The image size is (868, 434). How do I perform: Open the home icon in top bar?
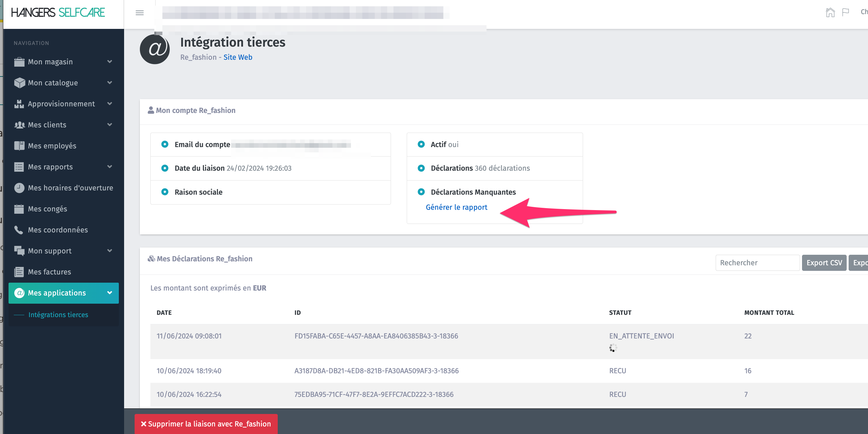[830, 12]
